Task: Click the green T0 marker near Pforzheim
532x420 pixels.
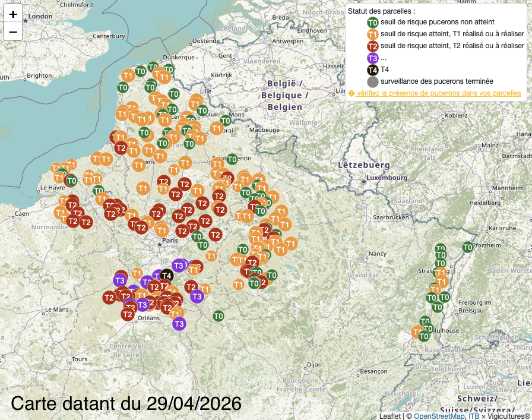Action: tap(468, 247)
